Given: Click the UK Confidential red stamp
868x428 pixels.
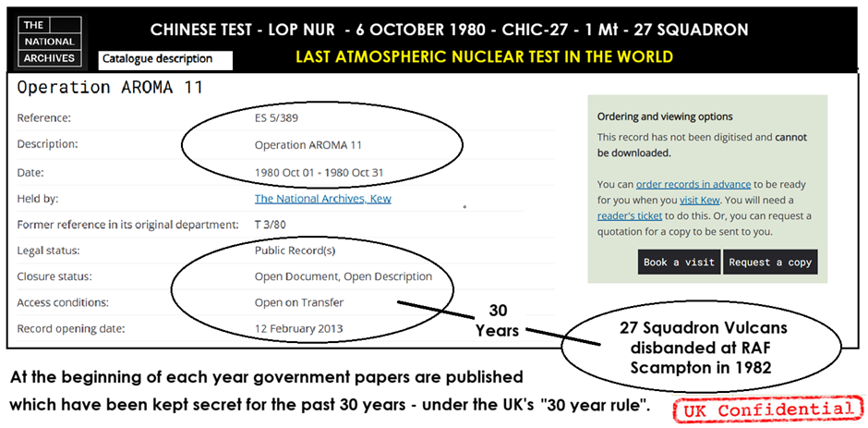Looking at the screenshot, I should [767, 410].
